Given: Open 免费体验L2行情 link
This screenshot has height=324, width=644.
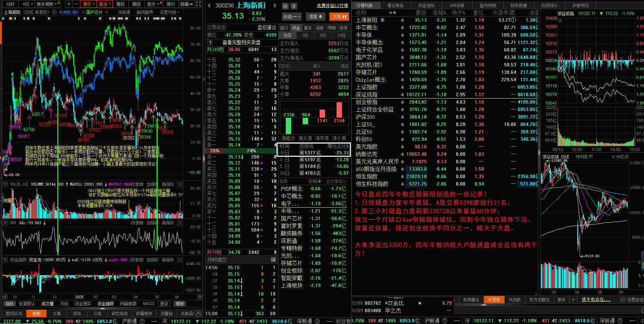Looking at the screenshot, I should (333, 6).
